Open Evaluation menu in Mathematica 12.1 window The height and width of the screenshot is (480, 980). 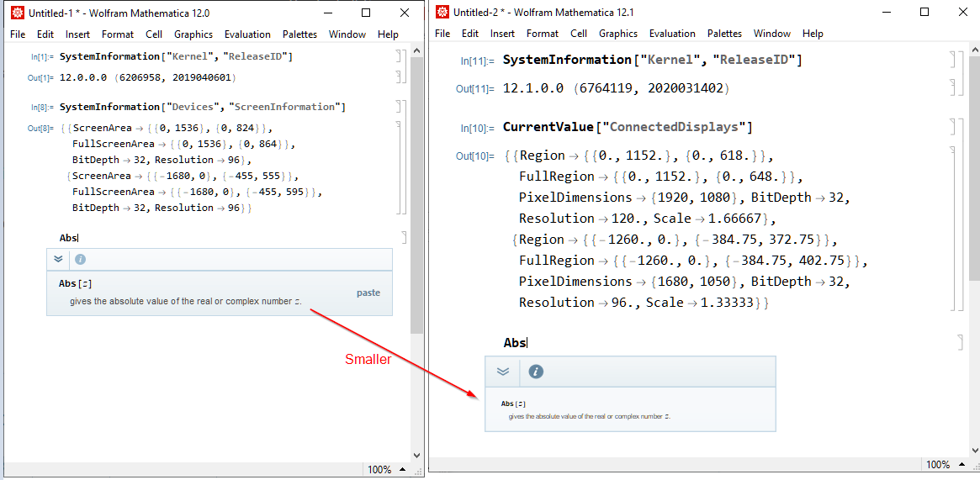click(x=672, y=34)
